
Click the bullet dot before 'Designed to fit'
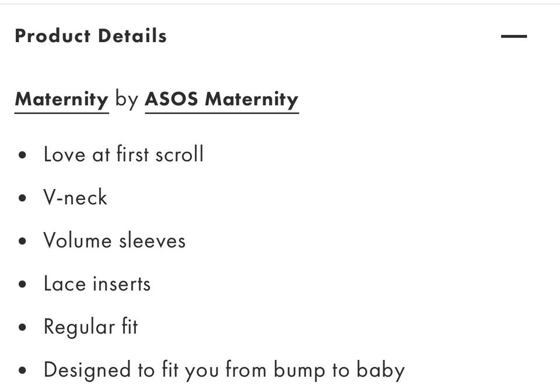click(22, 370)
